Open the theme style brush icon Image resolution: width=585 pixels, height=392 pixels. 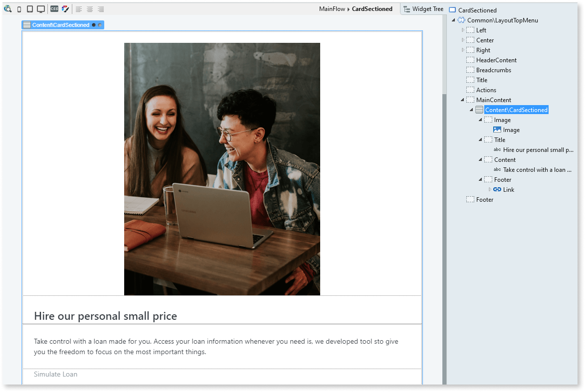pyautogui.click(x=65, y=8)
